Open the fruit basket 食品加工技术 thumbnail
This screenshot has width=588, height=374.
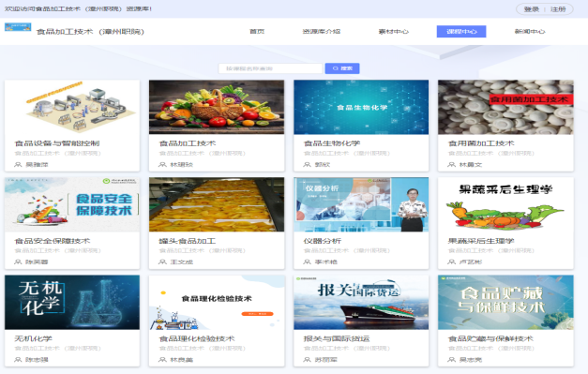tap(217, 107)
